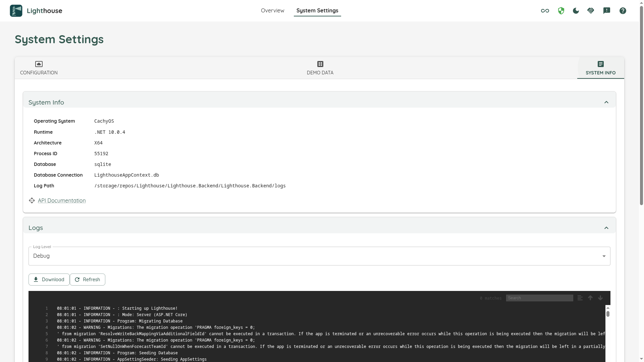Toggle the log viewer line-wrap lines icon
The height and width of the screenshot is (362, 644).
coord(580,298)
